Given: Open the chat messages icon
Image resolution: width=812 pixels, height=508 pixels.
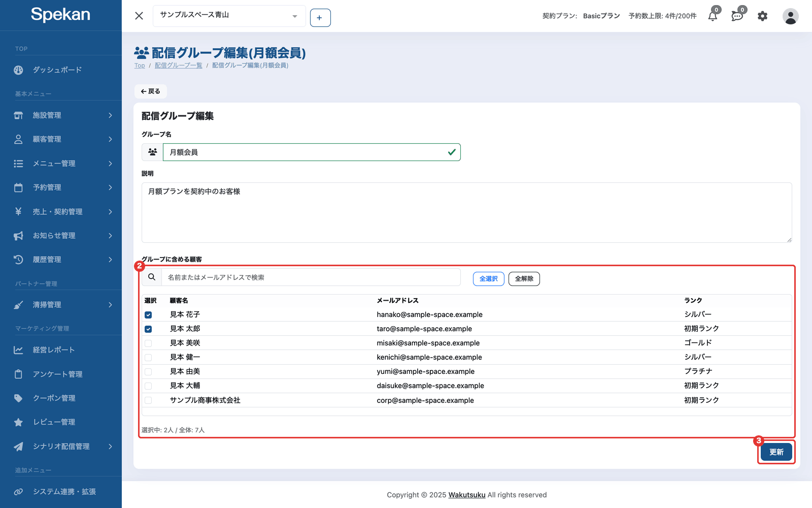Looking at the screenshot, I should (737, 16).
